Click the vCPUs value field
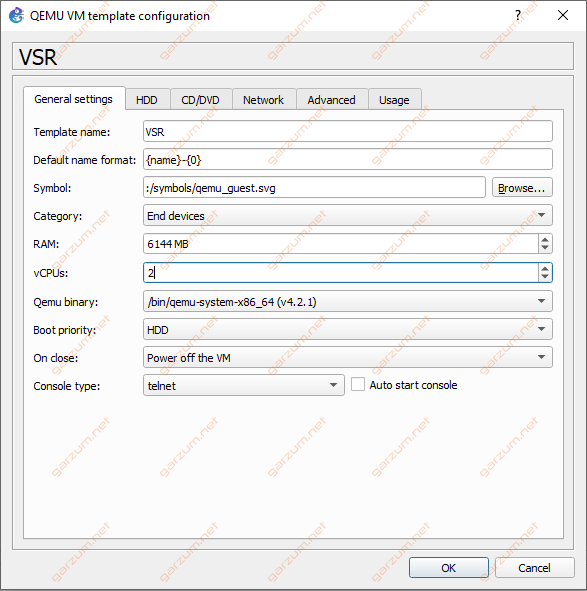This screenshot has width=587, height=591. 341,273
